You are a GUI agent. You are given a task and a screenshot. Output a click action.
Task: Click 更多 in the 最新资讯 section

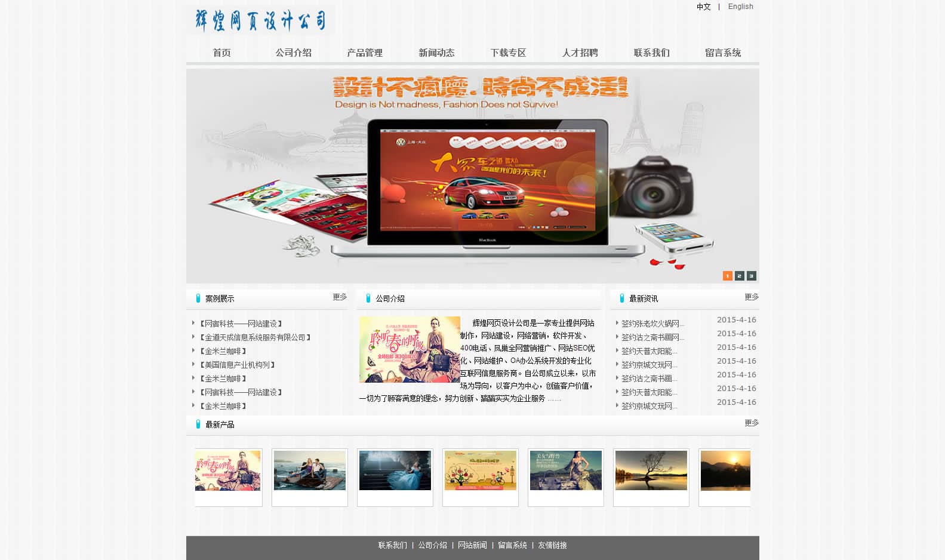tap(751, 297)
